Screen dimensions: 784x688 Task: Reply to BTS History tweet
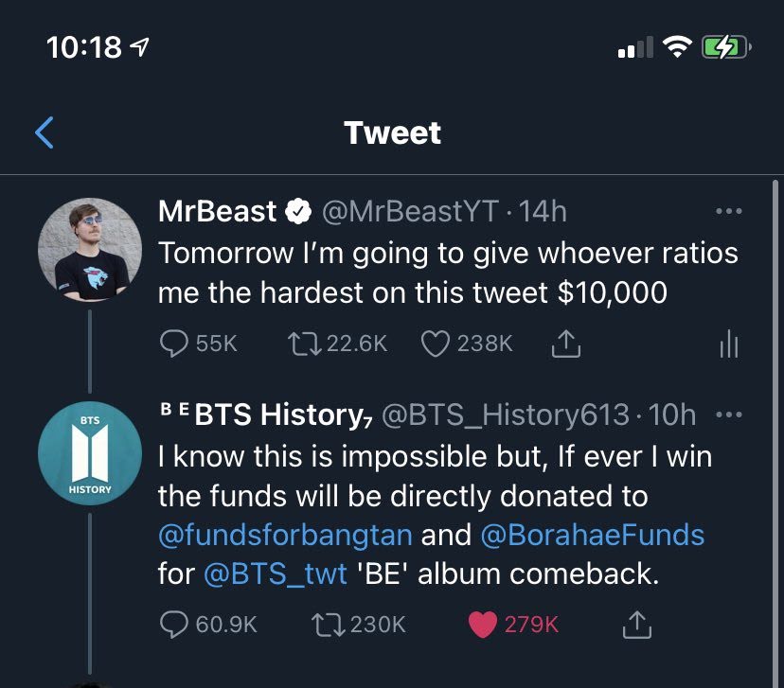tap(175, 624)
